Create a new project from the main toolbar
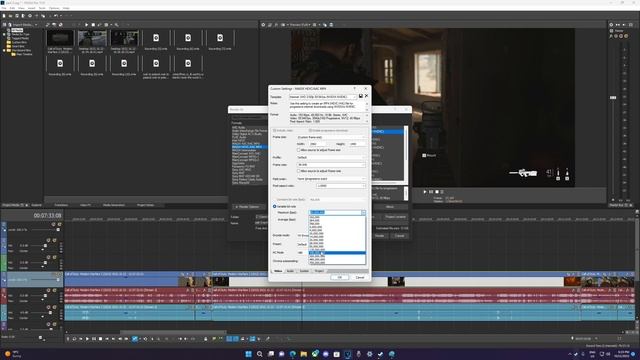 tap(4, 16)
